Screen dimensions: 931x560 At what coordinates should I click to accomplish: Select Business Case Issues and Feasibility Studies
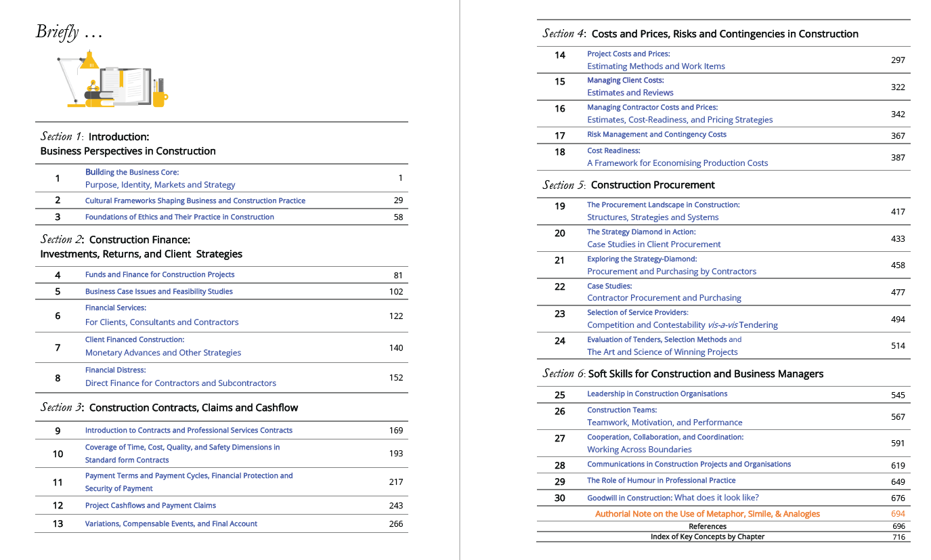click(158, 292)
